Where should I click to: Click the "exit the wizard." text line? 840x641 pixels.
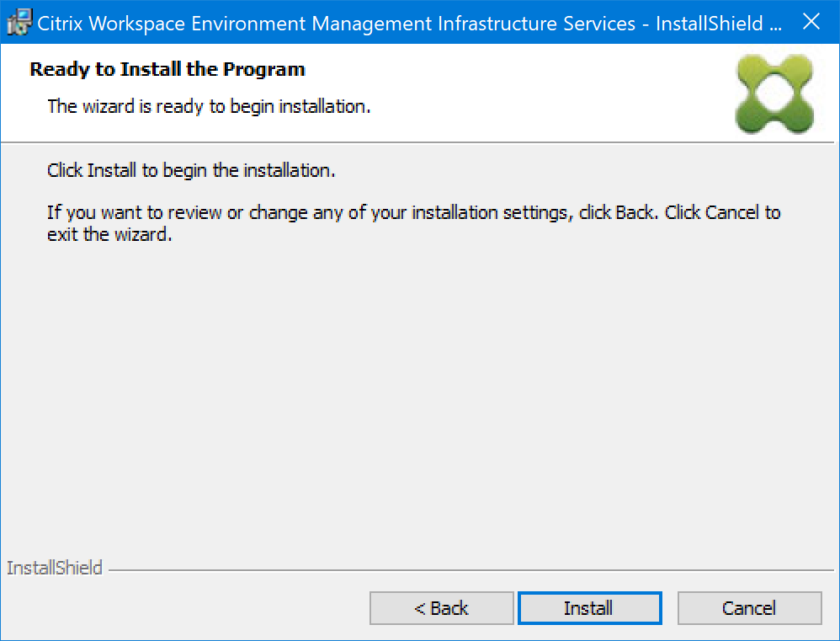click(x=109, y=234)
